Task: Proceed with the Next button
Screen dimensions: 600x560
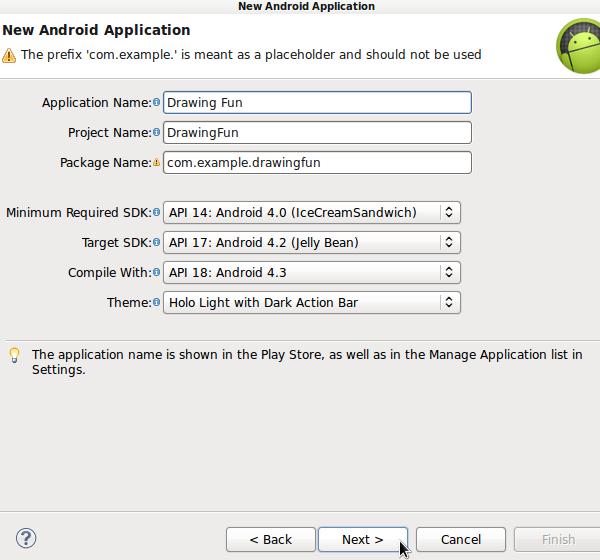Action: click(363, 539)
